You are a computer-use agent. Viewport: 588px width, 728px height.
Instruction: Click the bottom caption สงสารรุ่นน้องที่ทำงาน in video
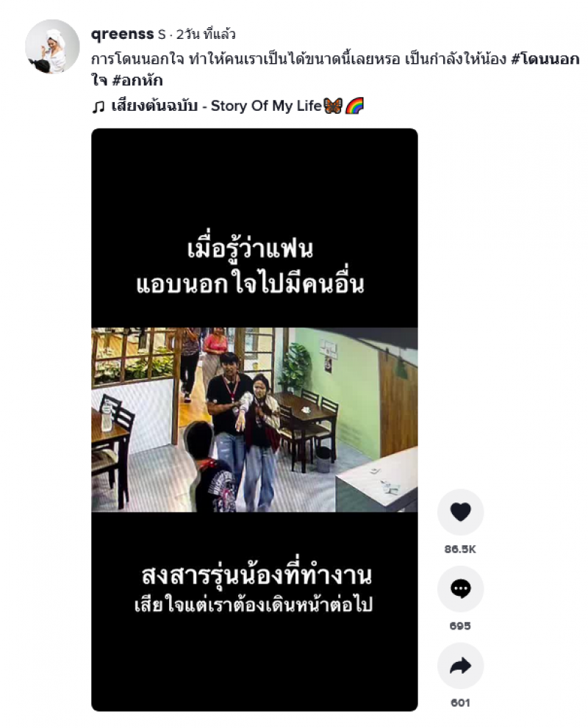[257, 576]
